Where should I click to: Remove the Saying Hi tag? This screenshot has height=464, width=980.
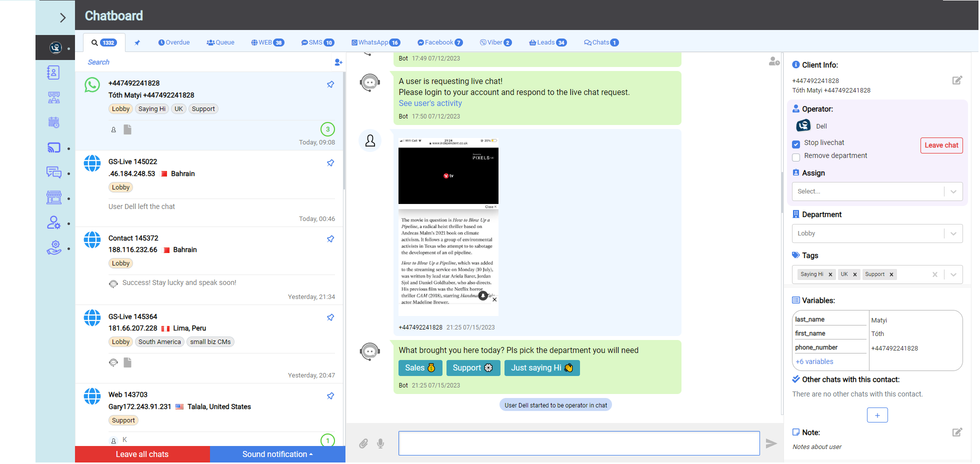tap(830, 274)
